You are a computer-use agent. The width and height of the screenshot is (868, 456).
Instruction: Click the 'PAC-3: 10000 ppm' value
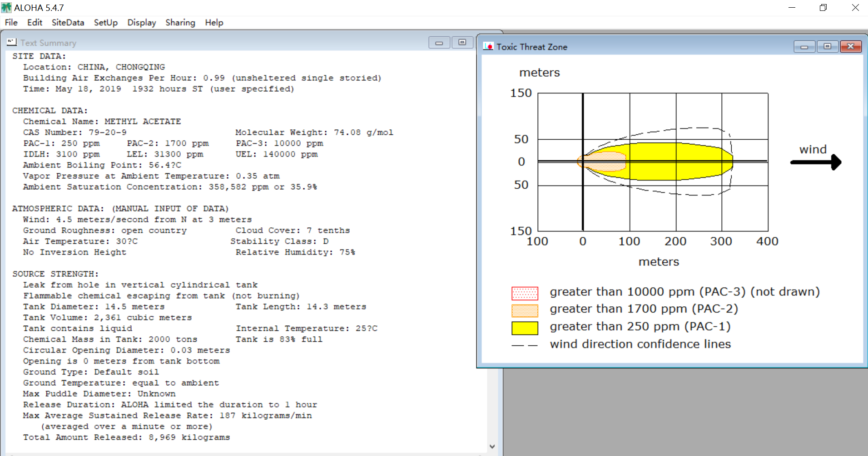coord(279,143)
